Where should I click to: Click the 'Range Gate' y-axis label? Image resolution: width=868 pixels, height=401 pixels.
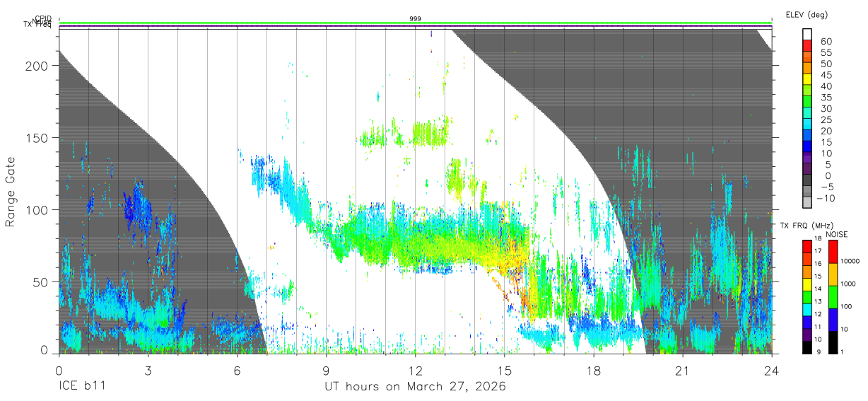tap(11, 192)
